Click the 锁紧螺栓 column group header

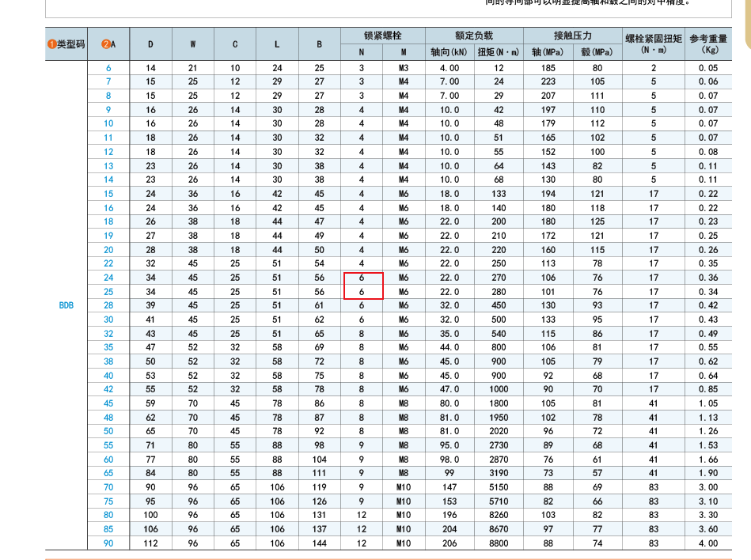coord(383,36)
